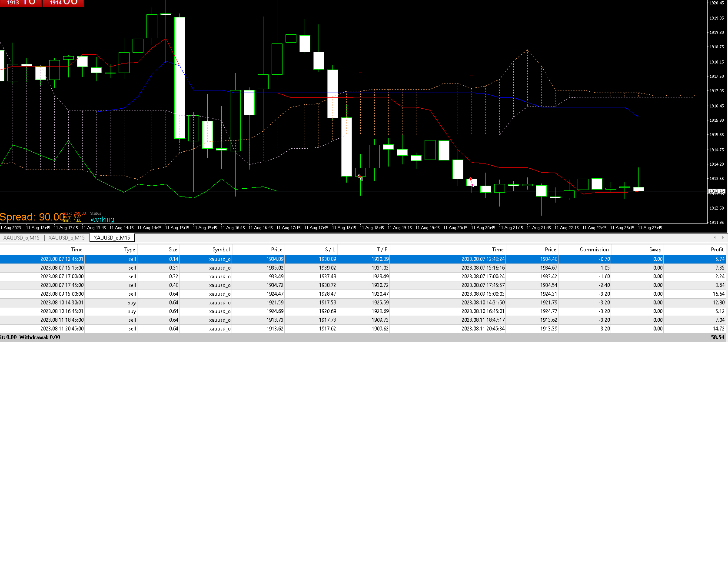
Task: Click the current price label 1913.16
Action: point(717,191)
